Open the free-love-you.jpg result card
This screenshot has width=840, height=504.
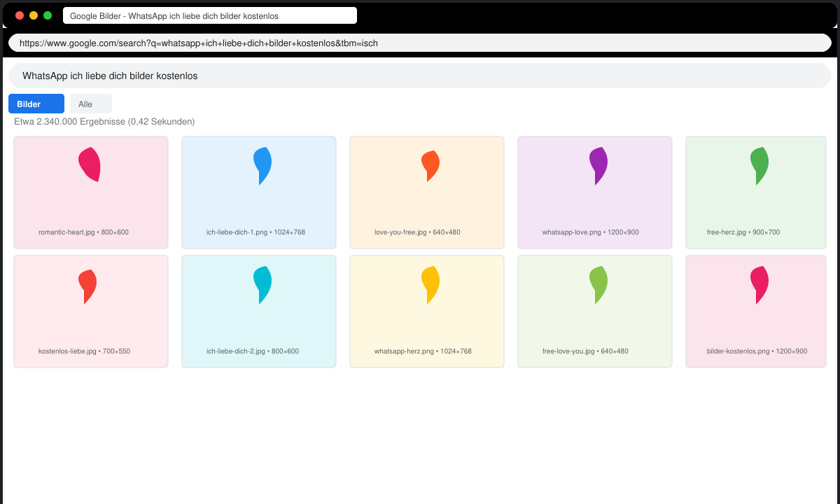(595, 311)
